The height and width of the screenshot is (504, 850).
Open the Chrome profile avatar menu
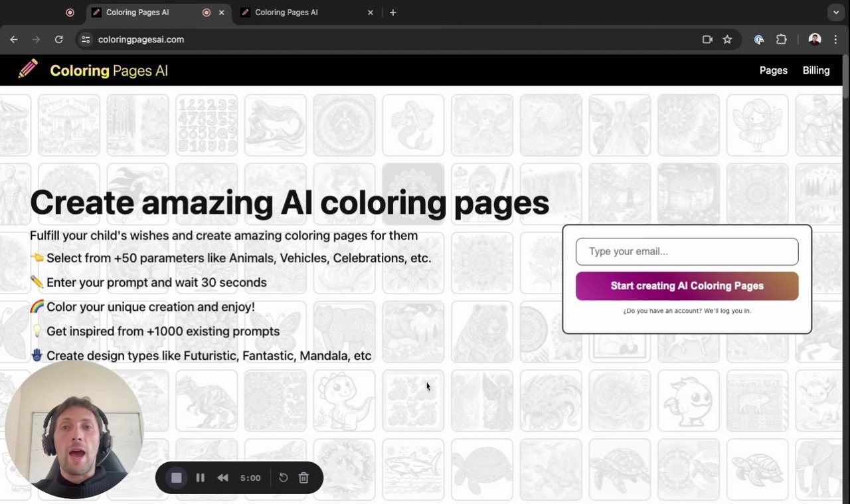pyautogui.click(x=815, y=39)
